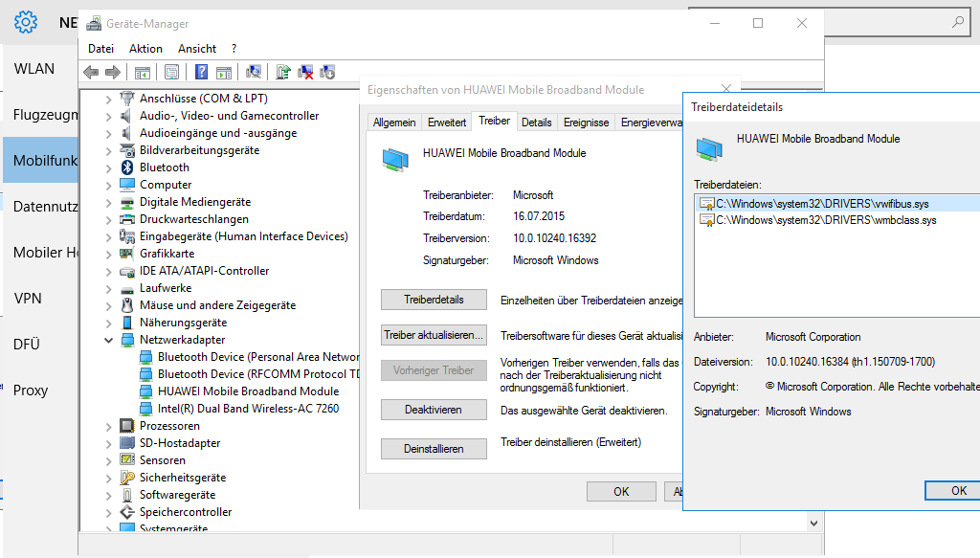
Task: Expand the Grafikkarte node
Action: click(x=108, y=254)
